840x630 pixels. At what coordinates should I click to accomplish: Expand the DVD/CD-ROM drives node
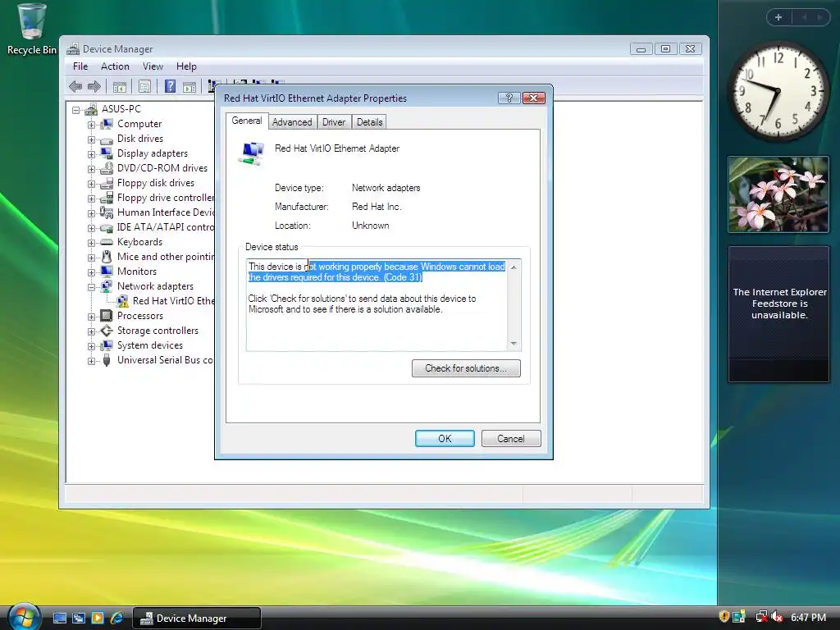click(92, 169)
